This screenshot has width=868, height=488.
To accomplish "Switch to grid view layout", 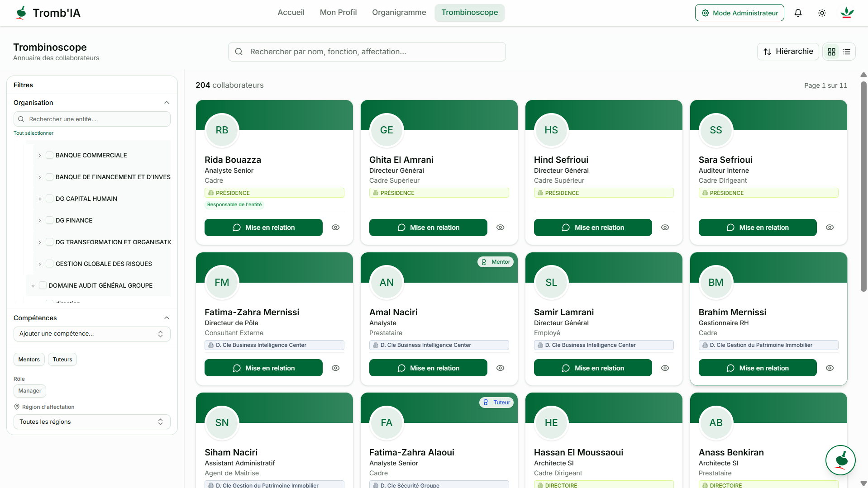I will tap(831, 52).
